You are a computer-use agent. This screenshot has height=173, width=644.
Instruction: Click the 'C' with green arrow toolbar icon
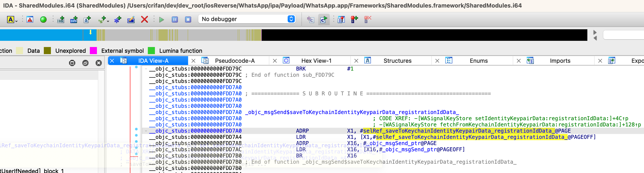point(324,19)
